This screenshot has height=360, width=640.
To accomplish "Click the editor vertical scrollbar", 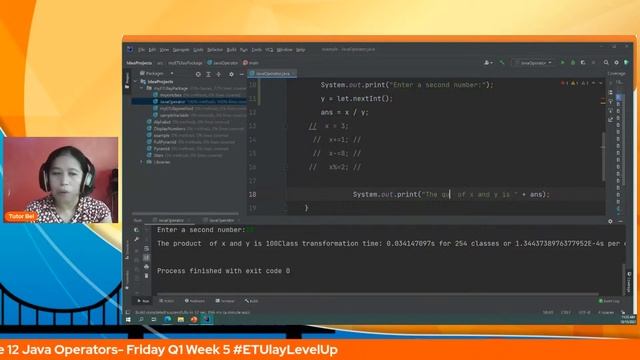I will (x=603, y=157).
